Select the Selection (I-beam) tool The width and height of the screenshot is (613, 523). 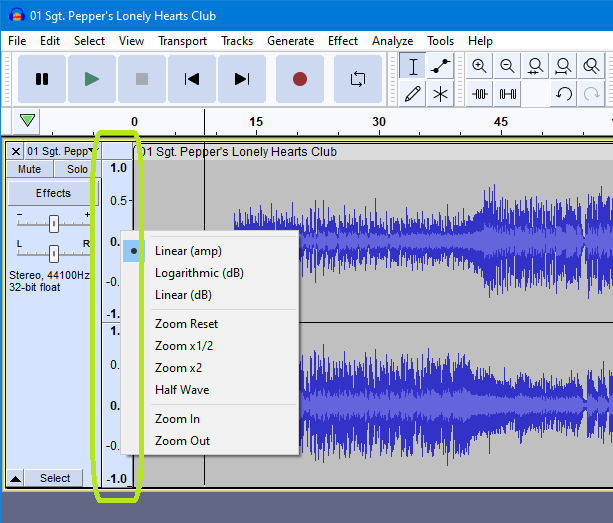point(412,66)
